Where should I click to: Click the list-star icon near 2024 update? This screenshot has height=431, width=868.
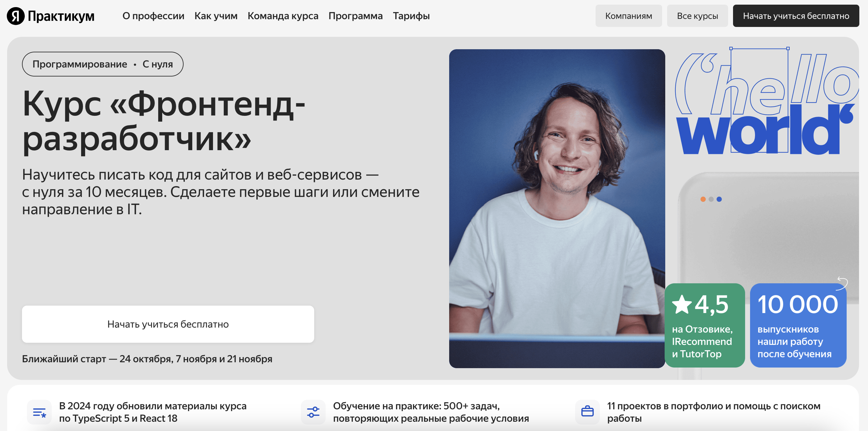[x=39, y=412]
